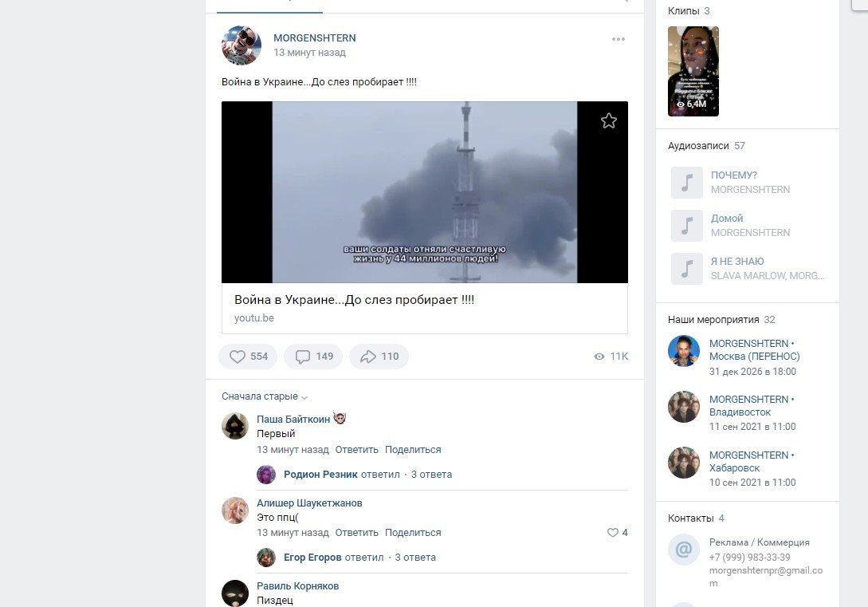Click Поделиться under the Это ппц comment

pyautogui.click(x=413, y=533)
